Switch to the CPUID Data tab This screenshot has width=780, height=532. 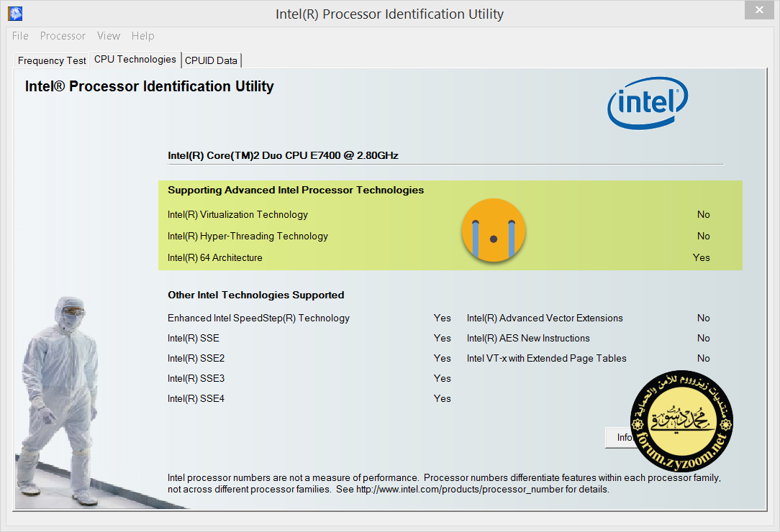(211, 60)
